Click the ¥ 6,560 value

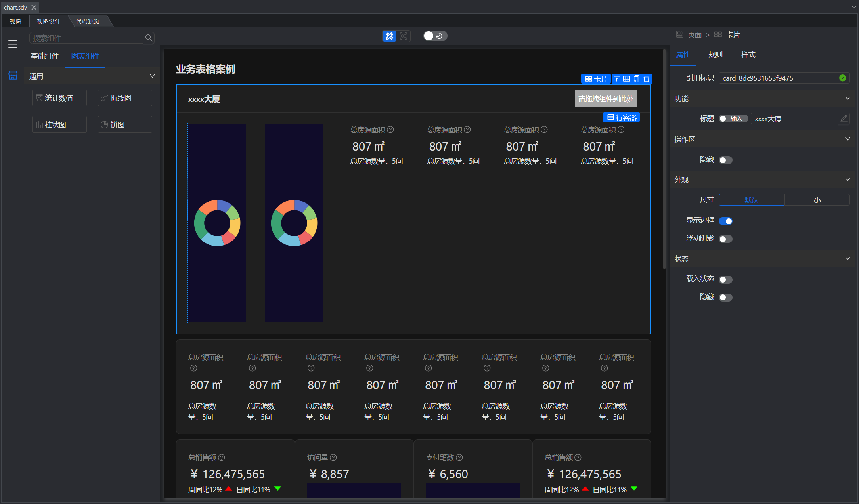coord(448,474)
